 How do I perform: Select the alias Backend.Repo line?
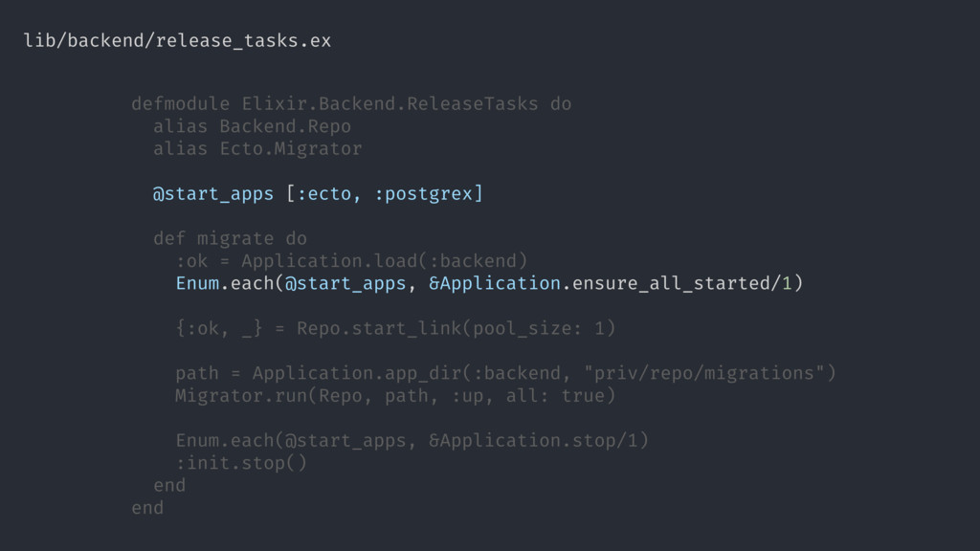click(x=252, y=126)
